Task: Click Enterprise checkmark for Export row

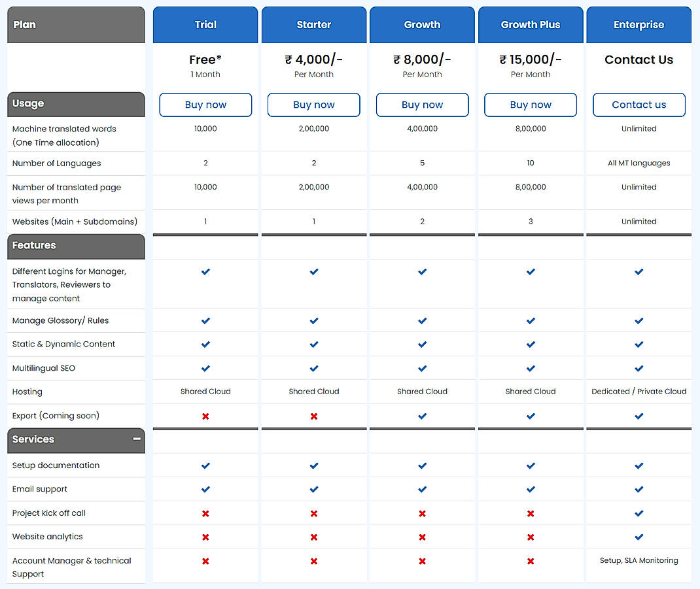Action: coord(639,416)
